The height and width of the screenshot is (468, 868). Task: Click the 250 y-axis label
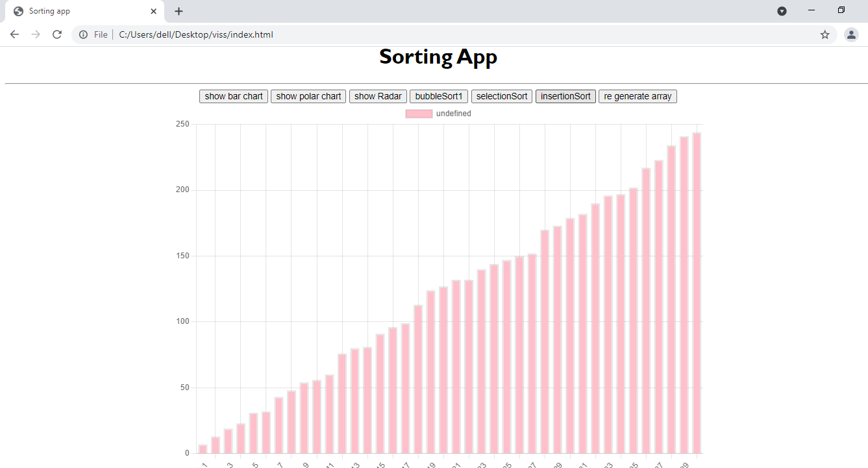[x=182, y=124]
